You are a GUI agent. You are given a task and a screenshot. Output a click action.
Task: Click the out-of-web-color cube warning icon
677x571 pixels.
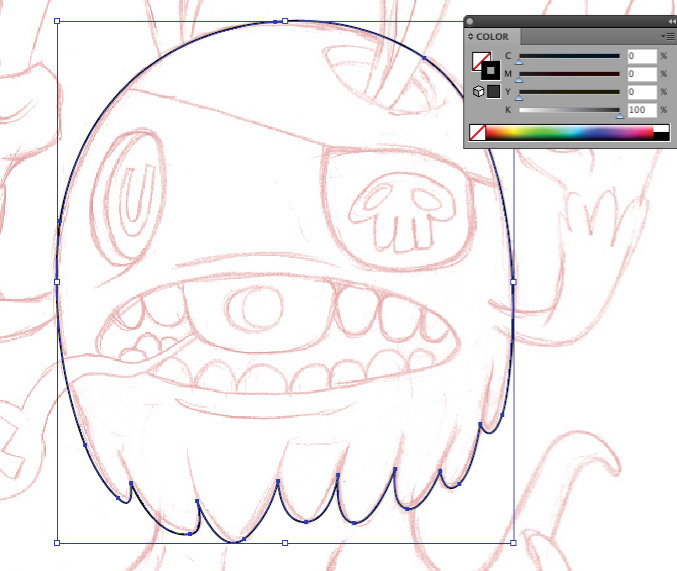tap(478, 92)
